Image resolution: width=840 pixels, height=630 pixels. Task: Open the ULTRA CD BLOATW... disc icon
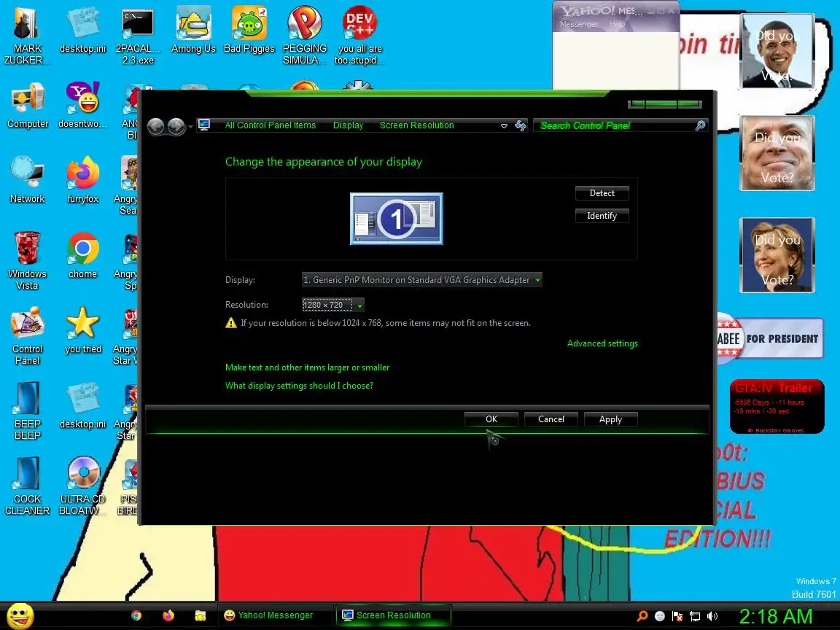coord(82,486)
